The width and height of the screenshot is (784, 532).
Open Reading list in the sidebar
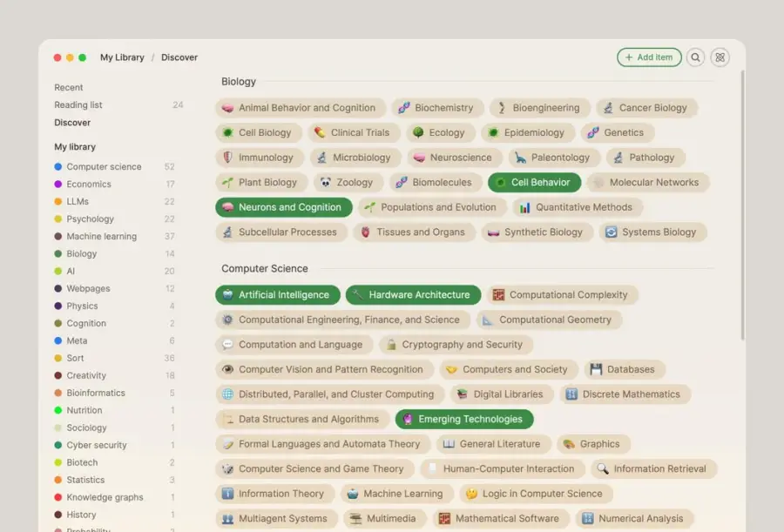(78, 105)
